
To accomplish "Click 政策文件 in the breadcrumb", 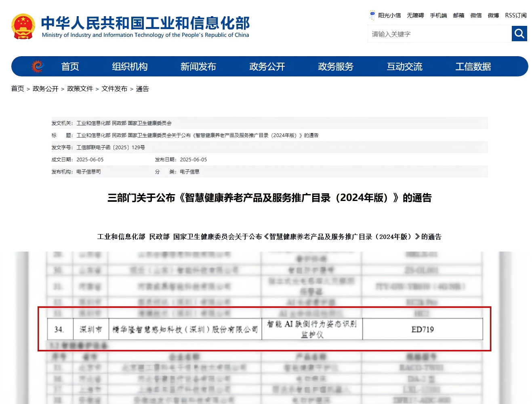I will tap(80, 89).
